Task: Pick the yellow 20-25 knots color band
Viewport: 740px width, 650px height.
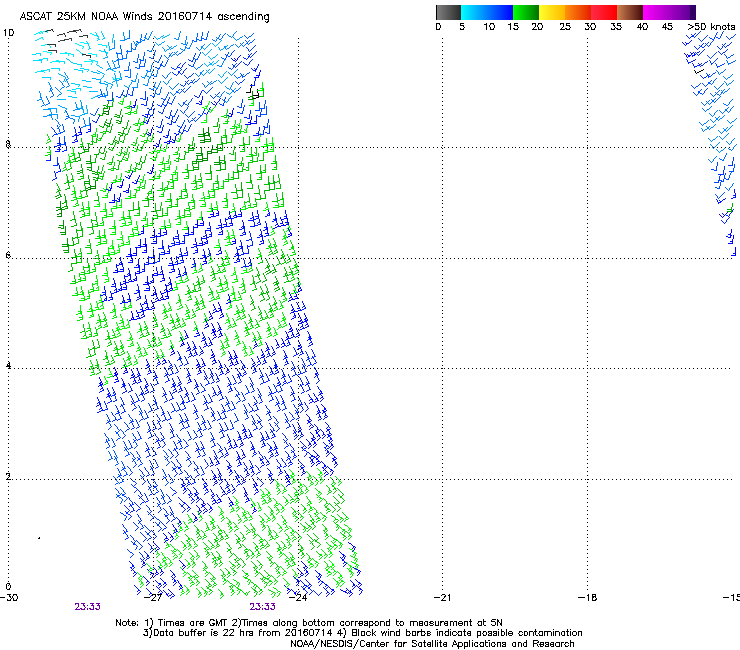Action: [552, 12]
